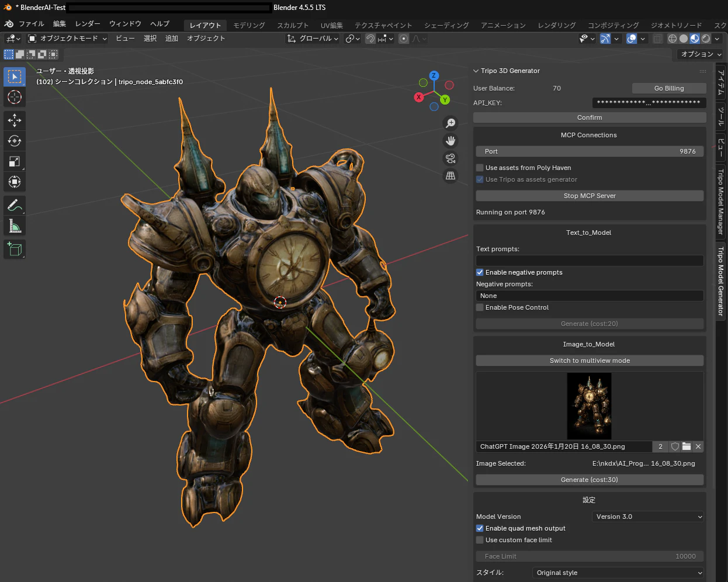This screenshot has width=728, height=582.
Task: Toggle viewport overlays display button
Action: click(632, 39)
